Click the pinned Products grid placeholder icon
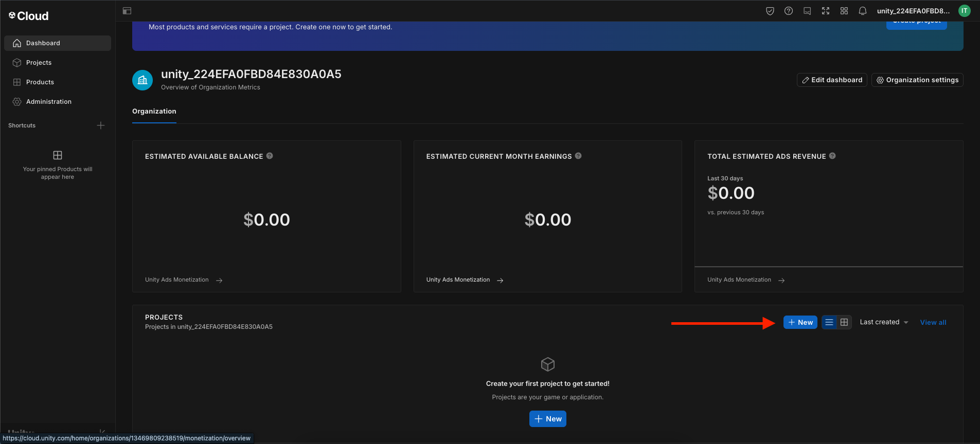Image resolution: width=980 pixels, height=444 pixels. [58, 155]
